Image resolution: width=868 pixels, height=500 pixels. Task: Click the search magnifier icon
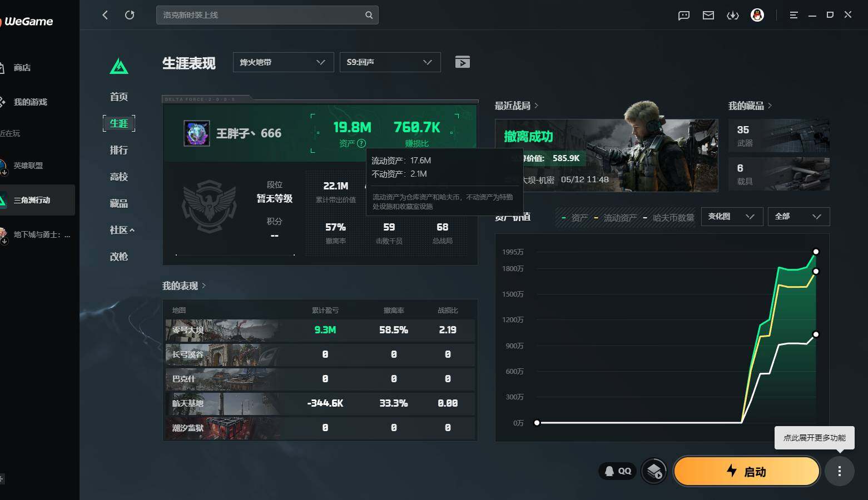pyautogui.click(x=369, y=15)
